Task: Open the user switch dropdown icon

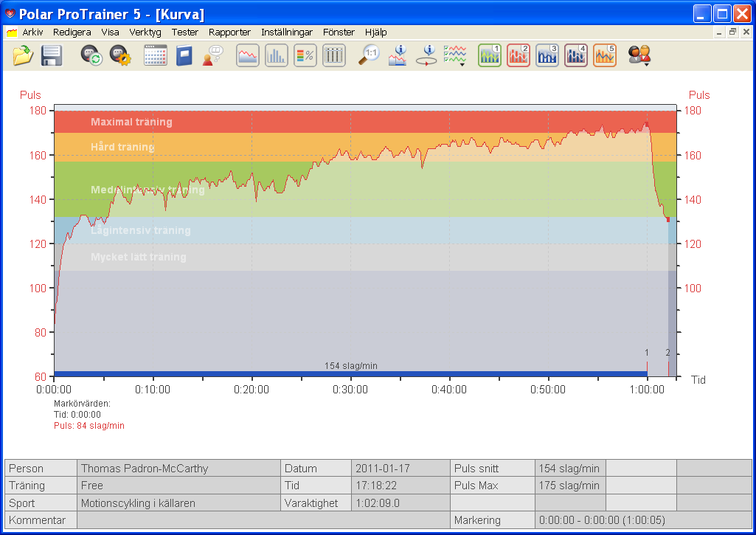Action: tap(639, 55)
